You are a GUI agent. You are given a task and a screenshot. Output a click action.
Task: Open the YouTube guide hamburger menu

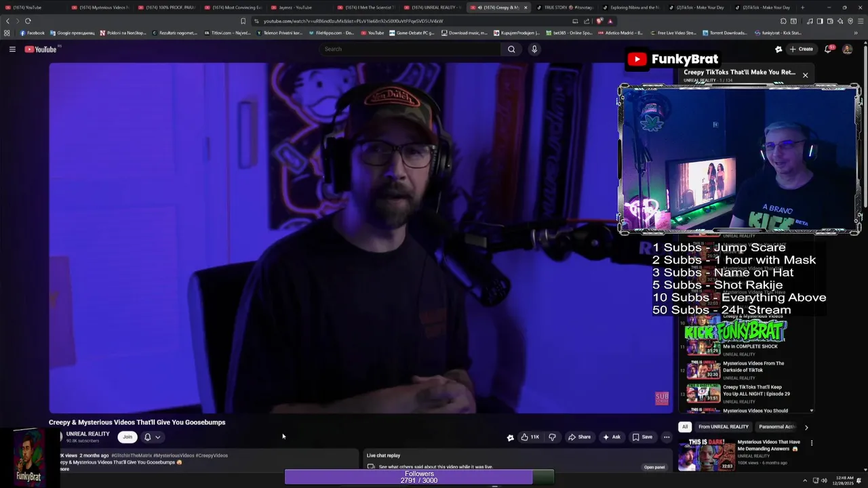click(12, 49)
